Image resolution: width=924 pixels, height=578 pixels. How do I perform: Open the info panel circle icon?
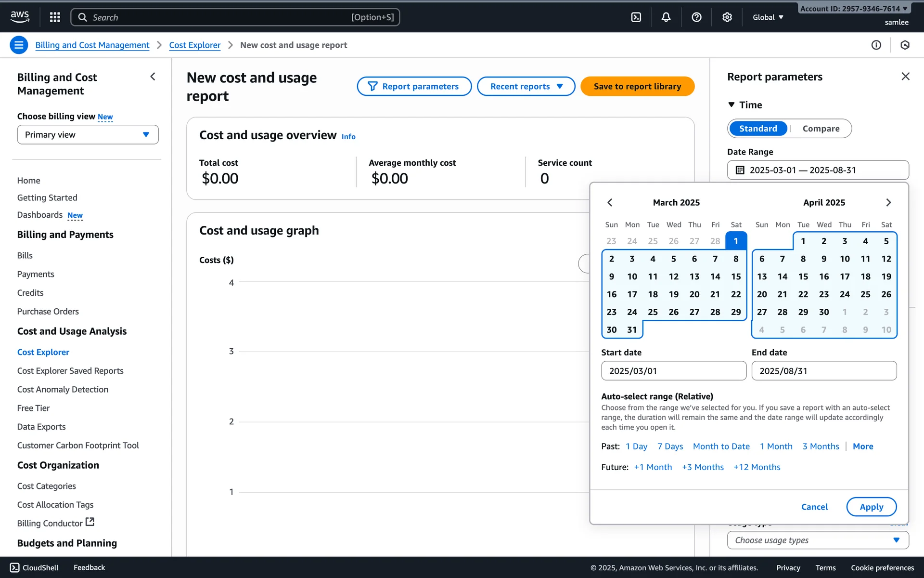pyautogui.click(x=876, y=45)
